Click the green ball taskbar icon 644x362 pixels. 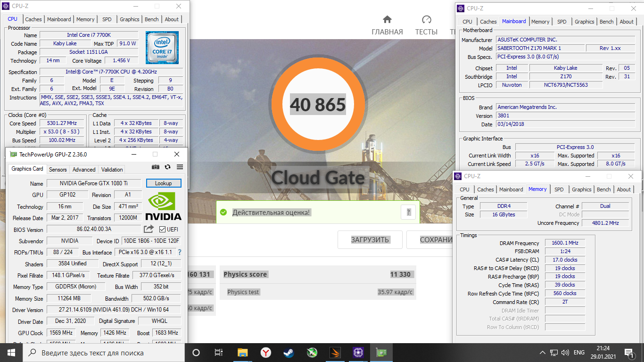pos(312,353)
